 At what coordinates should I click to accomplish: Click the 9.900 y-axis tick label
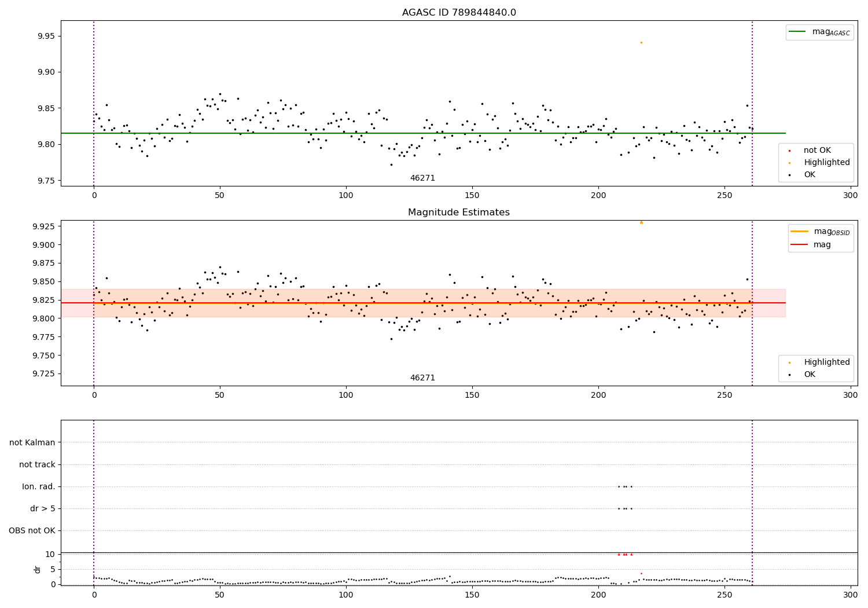click(43, 245)
